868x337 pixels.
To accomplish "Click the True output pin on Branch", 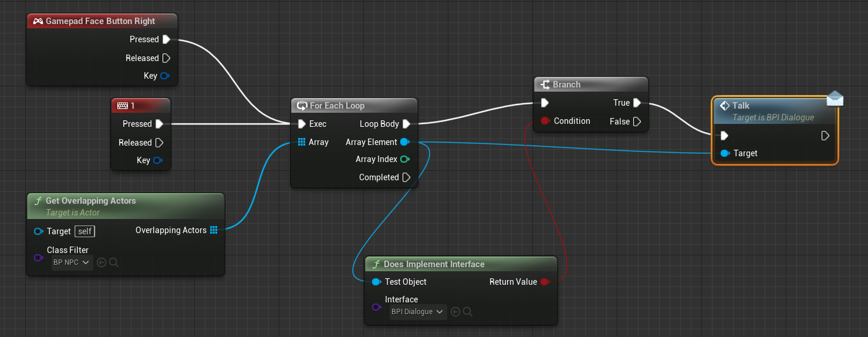I will tap(637, 103).
